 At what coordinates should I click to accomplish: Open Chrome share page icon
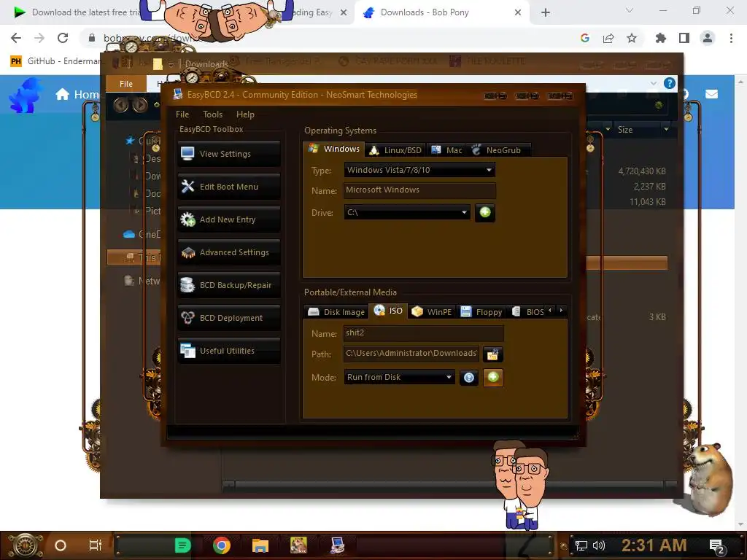608,38
